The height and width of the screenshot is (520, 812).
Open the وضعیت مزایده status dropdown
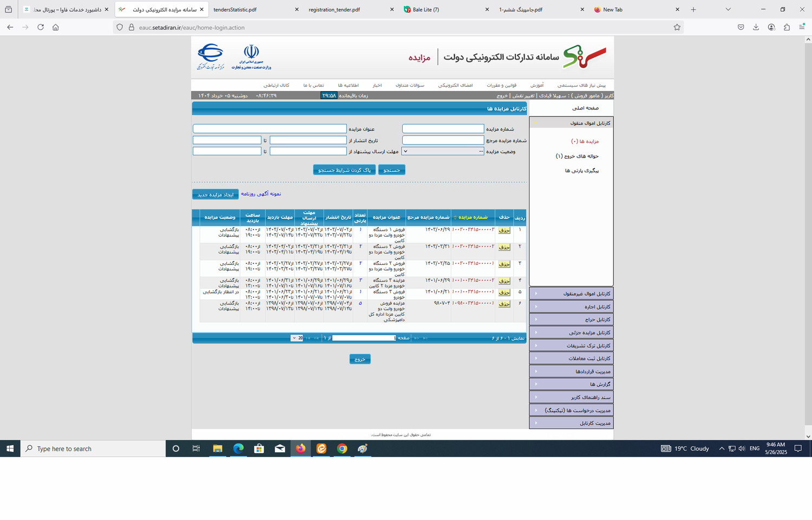tap(443, 152)
